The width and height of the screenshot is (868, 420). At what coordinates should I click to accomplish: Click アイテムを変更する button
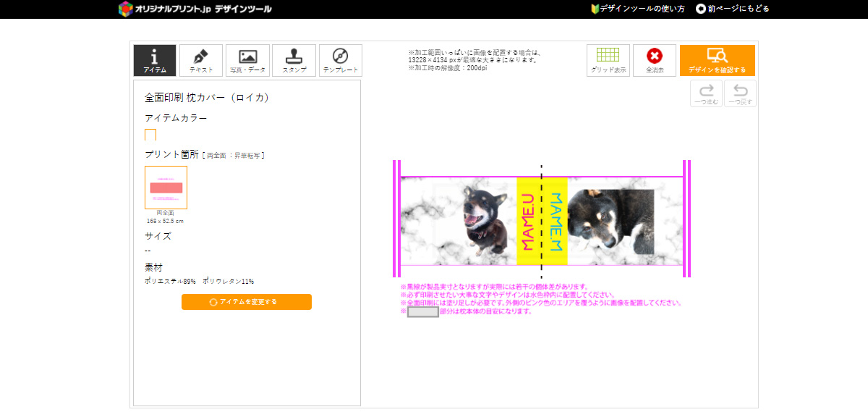247,302
